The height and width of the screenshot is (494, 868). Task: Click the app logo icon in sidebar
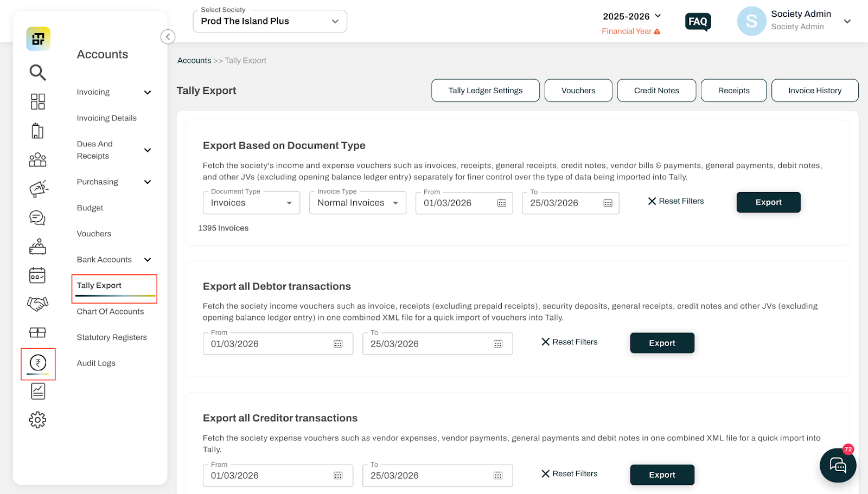coord(38,39)
